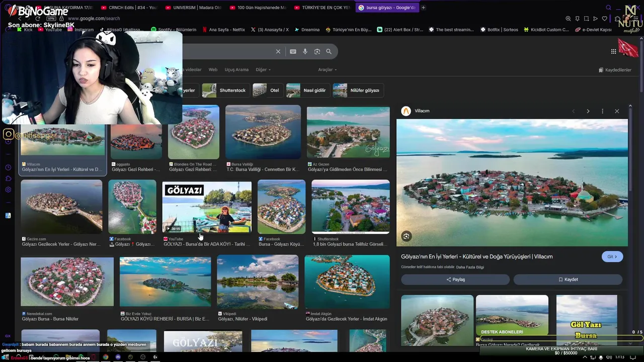The height and width of the screenshot is (362, 644).
Task: Open Opera GX extensions sidebar icon
Action: point(8,178)
